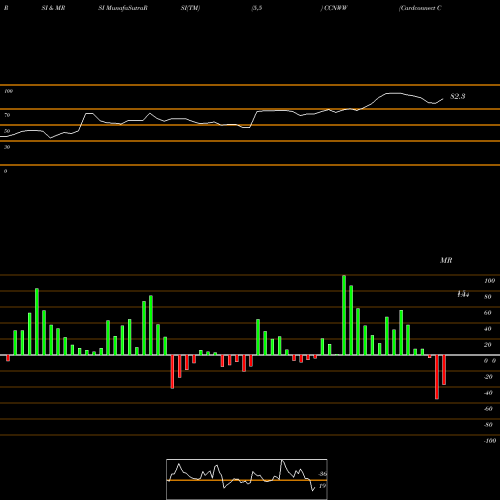Click the mini RSI thumbnail chart at bottom
The height and width of the screenshot is (500, 500).
pyautogui.click(x=247, y=479)
